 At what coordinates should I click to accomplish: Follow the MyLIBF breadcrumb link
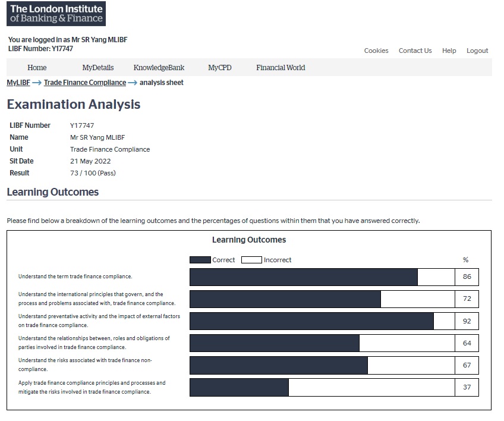click(x=18, y=83)
